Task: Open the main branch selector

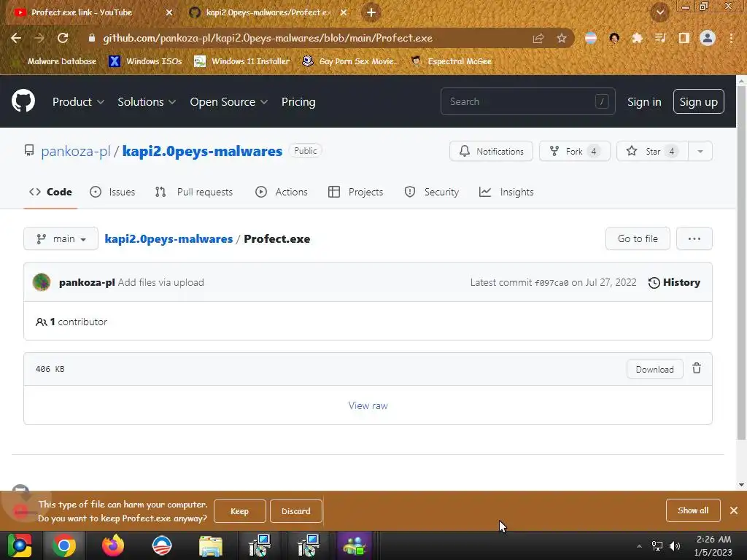Action: point(61,238)
